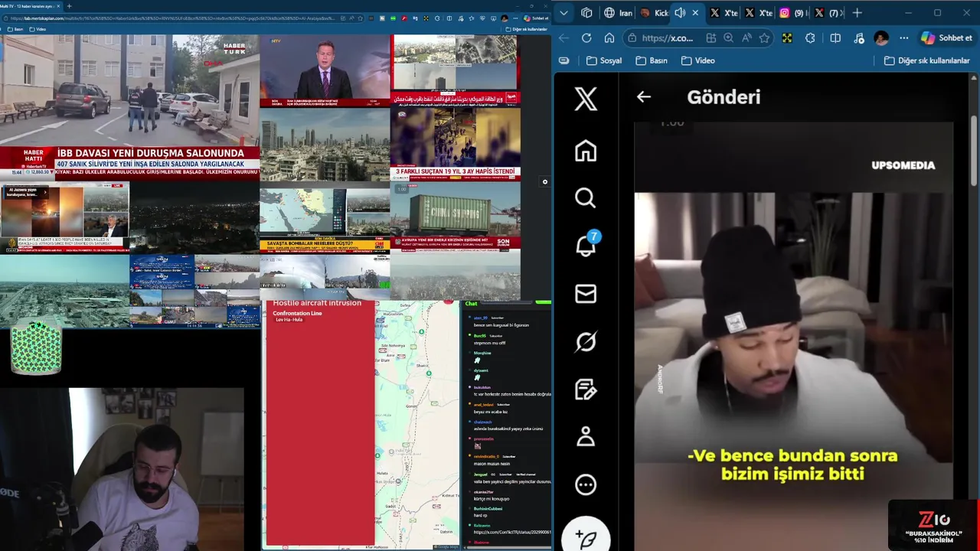Open Edge profile avatar in right window
Viewport: 980px width, 551px height.
[x=881, y=37]
